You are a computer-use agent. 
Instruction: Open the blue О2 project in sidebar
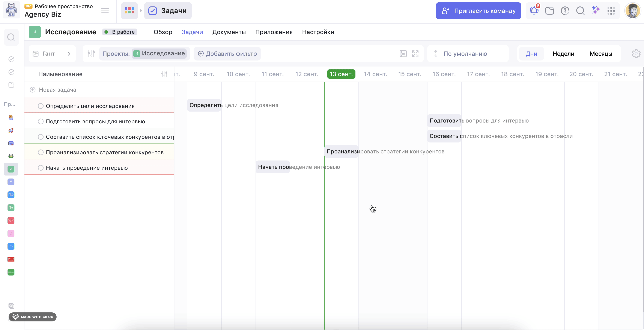click(11, 246)
